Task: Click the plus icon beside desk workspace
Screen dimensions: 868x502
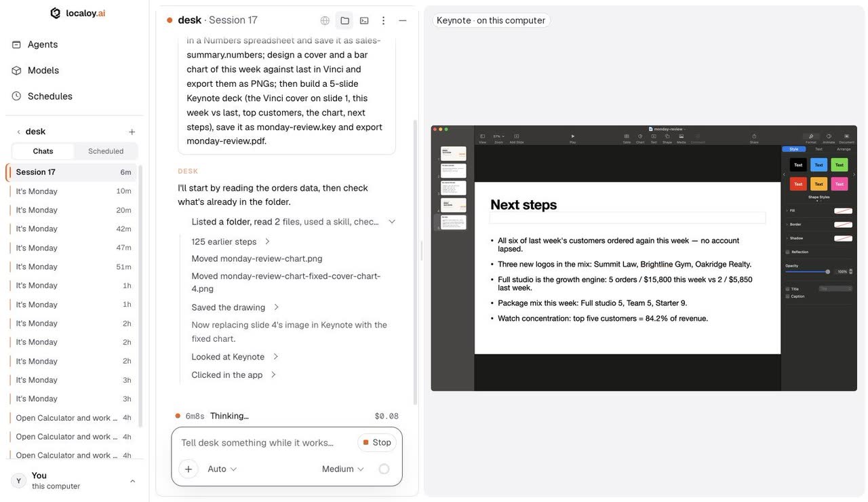Action: pyautogui.click(x=132, y=132)
